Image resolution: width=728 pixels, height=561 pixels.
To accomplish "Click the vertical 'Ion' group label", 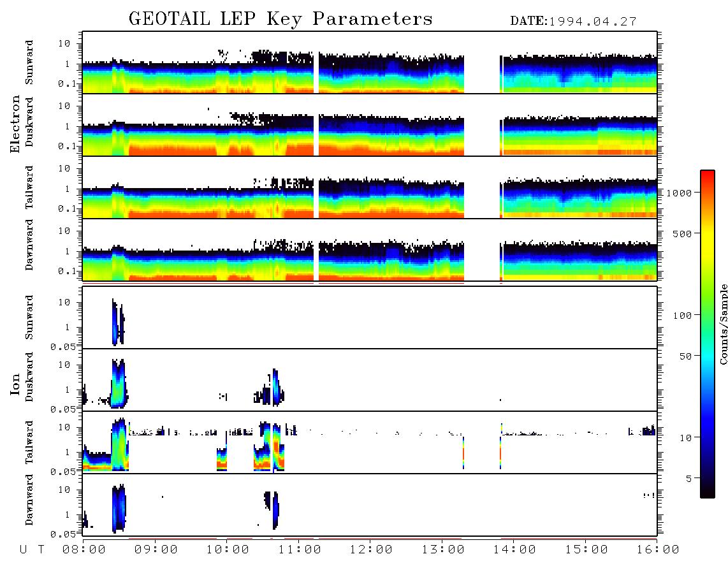I will coord(15,384).
